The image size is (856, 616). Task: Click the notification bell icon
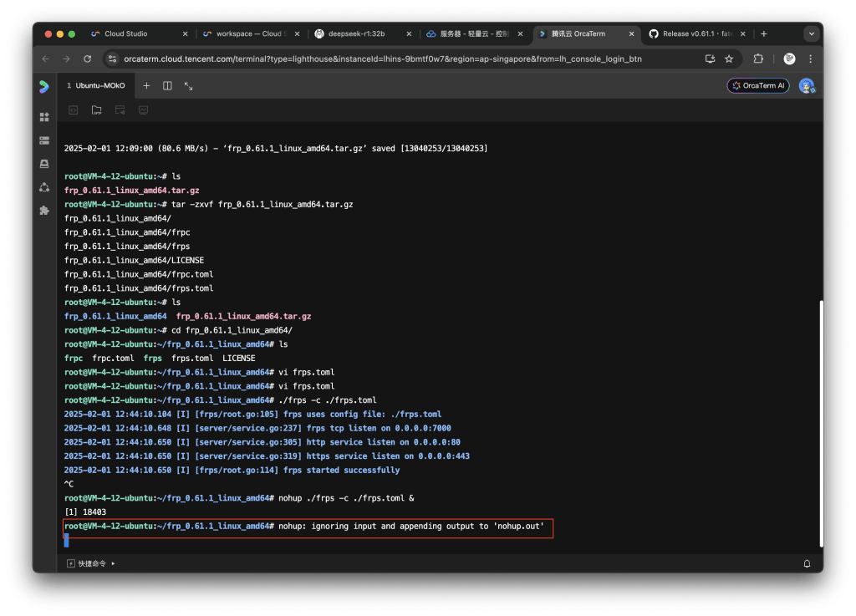[807, 563]
